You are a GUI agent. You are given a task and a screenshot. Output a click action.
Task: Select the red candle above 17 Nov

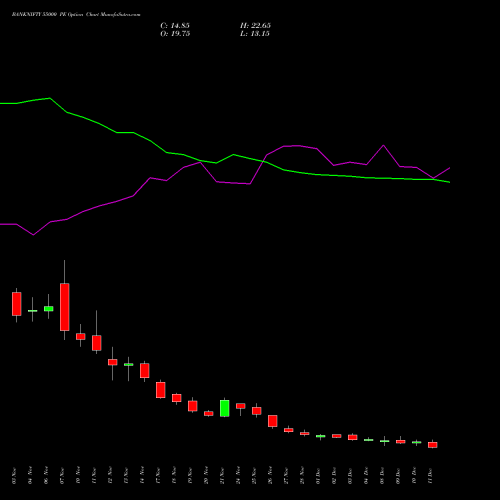point(161,390)
